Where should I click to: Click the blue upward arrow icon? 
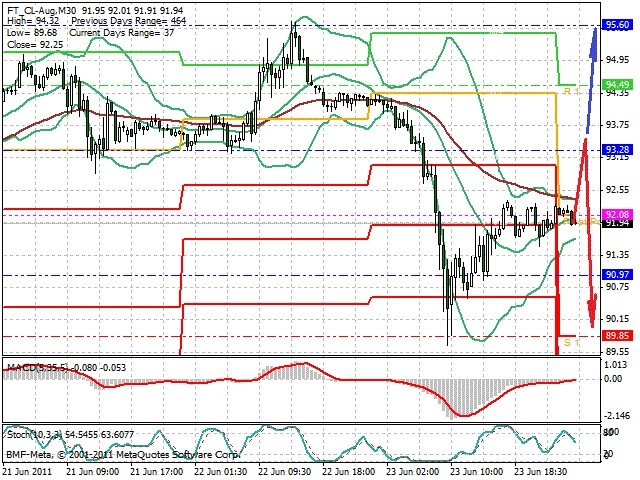click(x=593, y=80)
